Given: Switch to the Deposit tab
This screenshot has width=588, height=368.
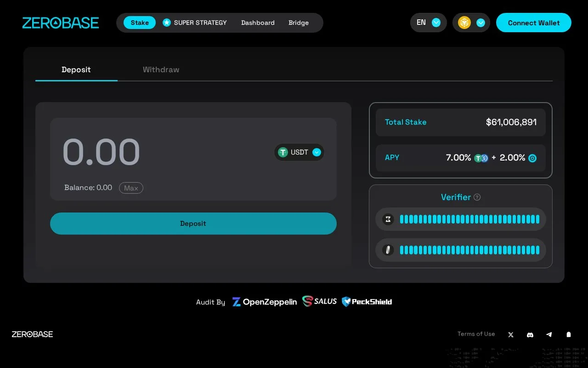Looking at the screenshot, I should point(76,69).
